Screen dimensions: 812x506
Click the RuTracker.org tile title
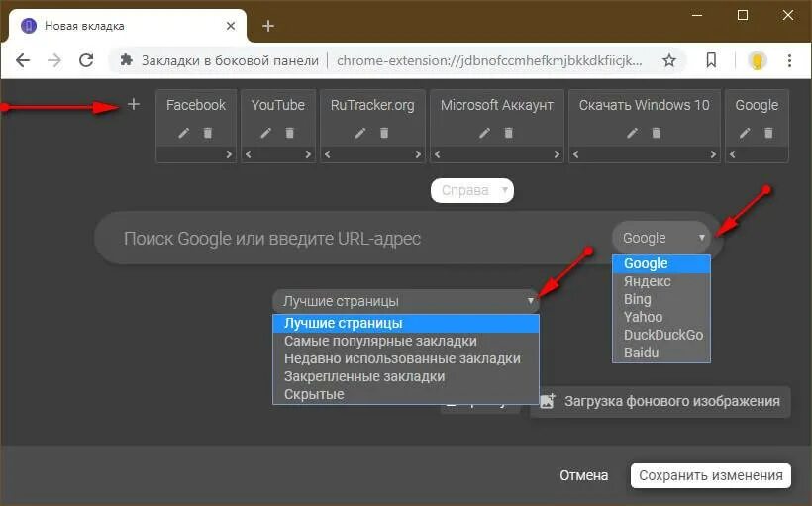(x=372, y=105)
